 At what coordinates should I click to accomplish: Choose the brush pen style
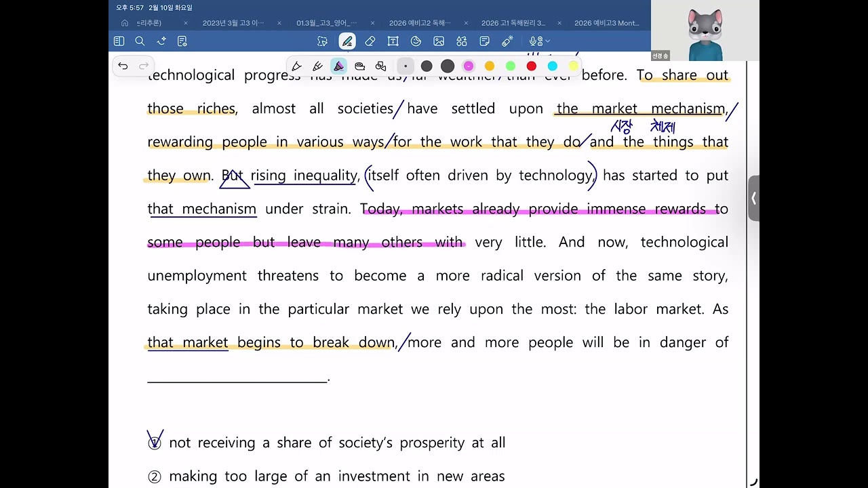click(x=317, y=66)
